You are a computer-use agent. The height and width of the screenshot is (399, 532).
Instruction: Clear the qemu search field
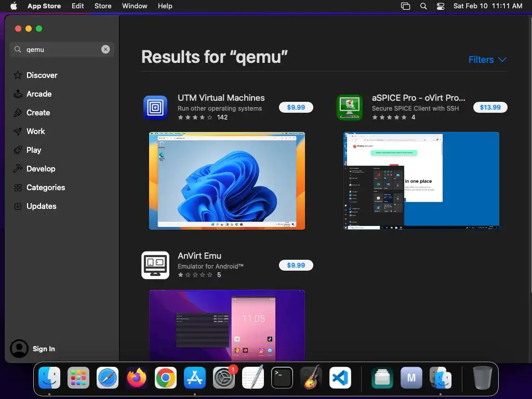[x=105, y=49]
